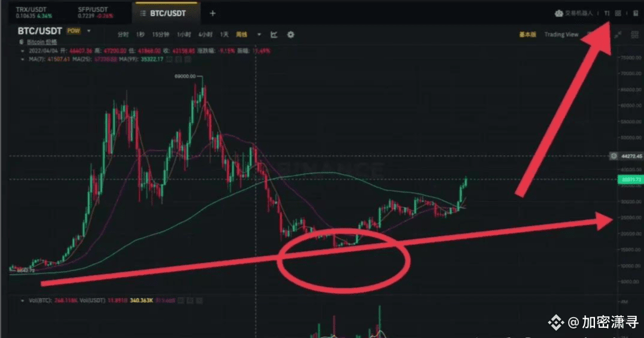Select the 4小时 interval

pos(206,35)
